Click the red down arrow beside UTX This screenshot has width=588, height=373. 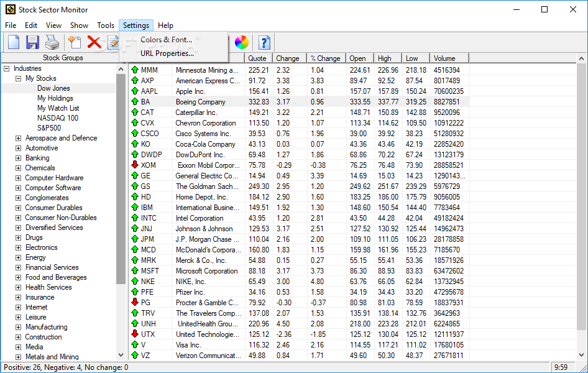point(135,334)
